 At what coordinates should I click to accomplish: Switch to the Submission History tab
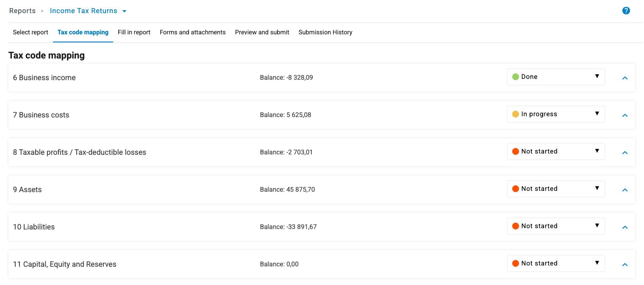point(325,32)
